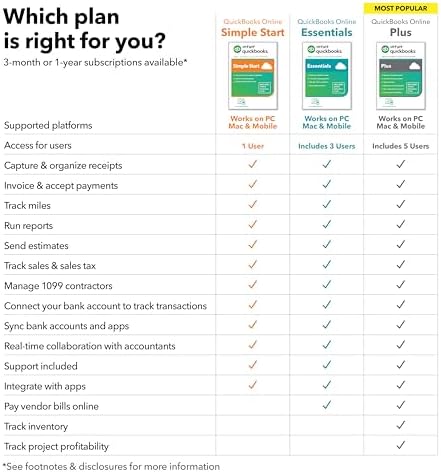Image resolution: width=441 pixels, height=472 pixels.
Task: Click the Simple Start plan title
Action: (x=253, y=32)
